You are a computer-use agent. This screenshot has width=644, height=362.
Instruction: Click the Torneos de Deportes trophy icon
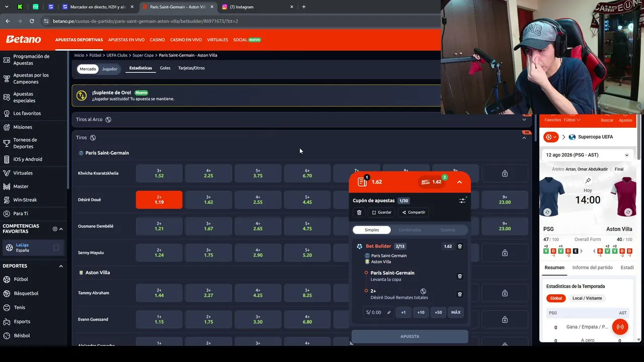tap(7, 143)
